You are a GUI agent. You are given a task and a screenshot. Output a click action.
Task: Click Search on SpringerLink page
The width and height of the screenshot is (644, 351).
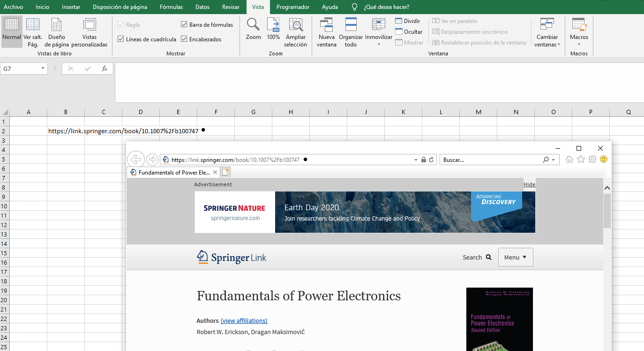pos(477,257)
